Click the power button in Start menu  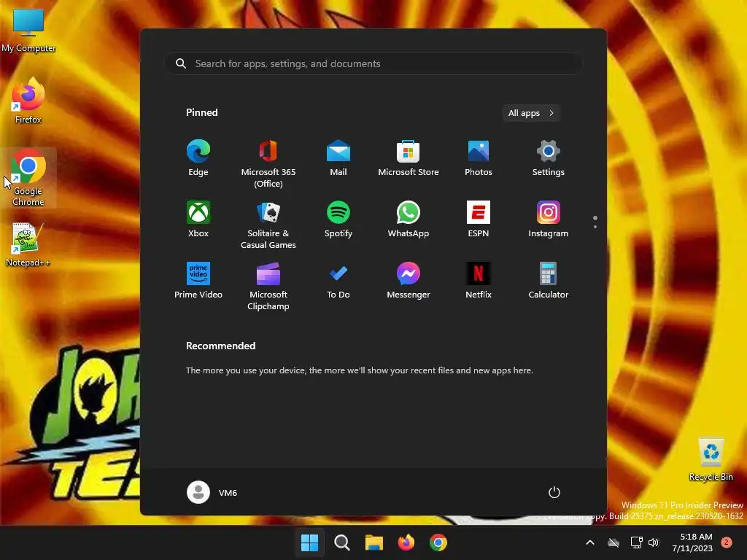point(554,492)
